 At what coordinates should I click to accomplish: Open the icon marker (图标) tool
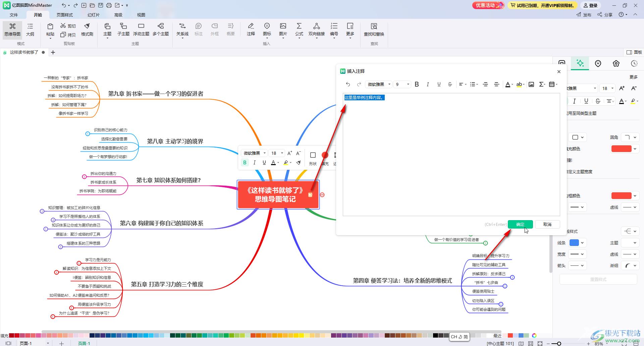tap(267, 26)
